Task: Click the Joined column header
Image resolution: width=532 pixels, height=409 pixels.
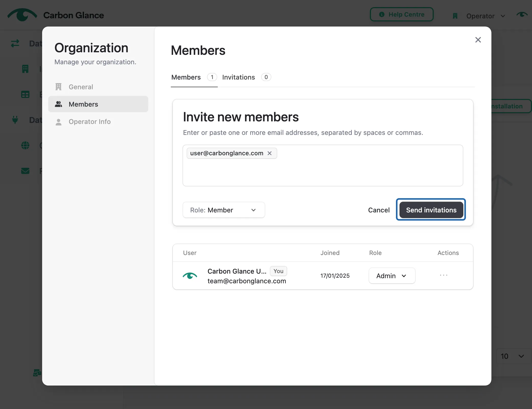Action: [330, 253]
